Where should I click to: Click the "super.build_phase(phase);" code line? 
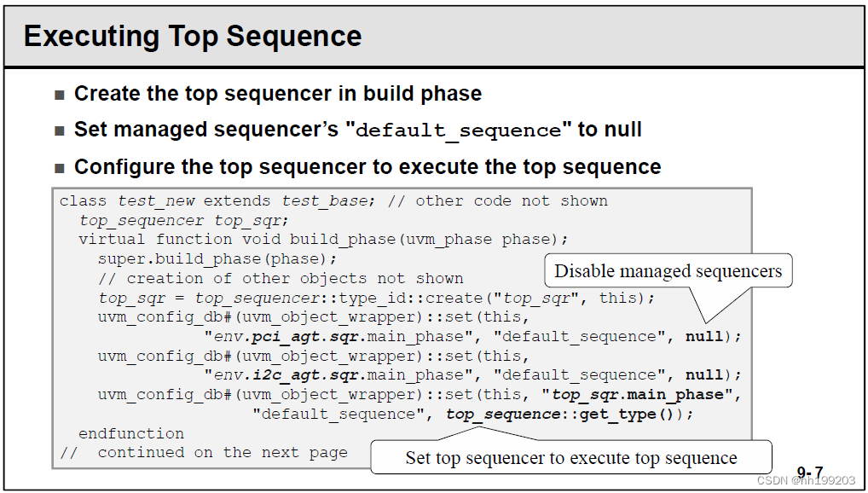point(217,258)
